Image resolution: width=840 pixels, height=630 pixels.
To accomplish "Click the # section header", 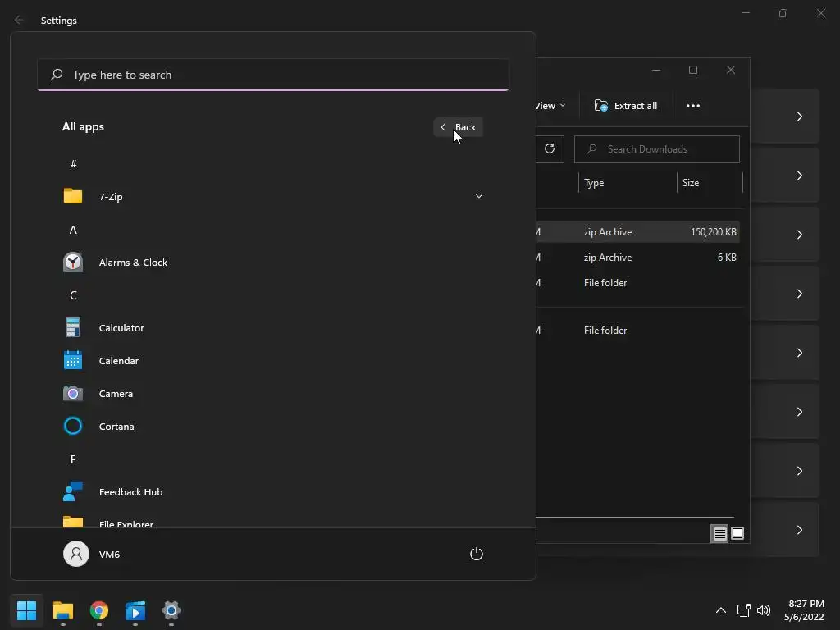I will [73, 164].
